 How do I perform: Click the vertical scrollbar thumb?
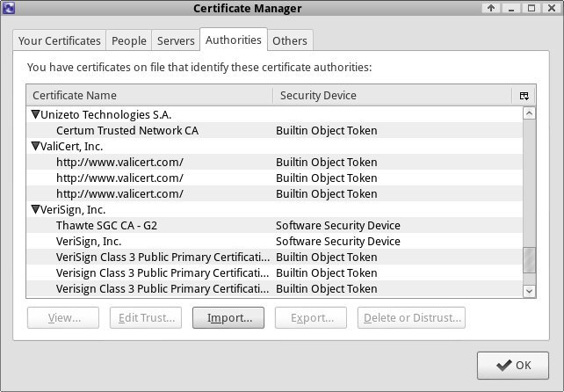pos(529,260)
